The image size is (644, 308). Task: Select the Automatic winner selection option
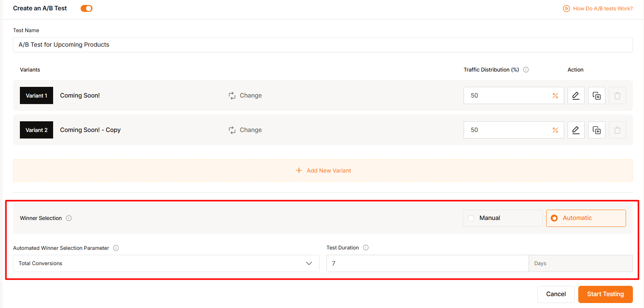[586, 218]
